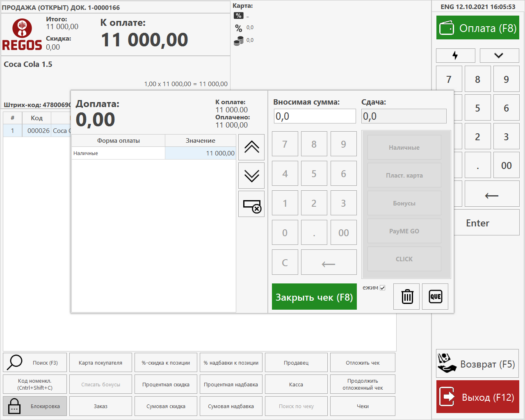Click the Поиск (F3) magnifier button

(x=34, y=363)
